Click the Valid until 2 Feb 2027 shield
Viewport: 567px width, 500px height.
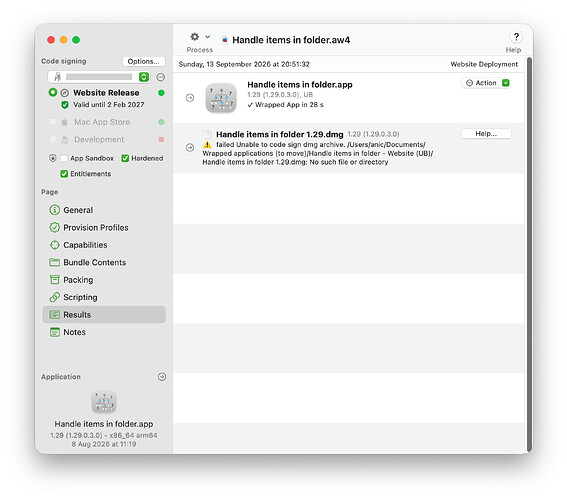tap(65, 105)
